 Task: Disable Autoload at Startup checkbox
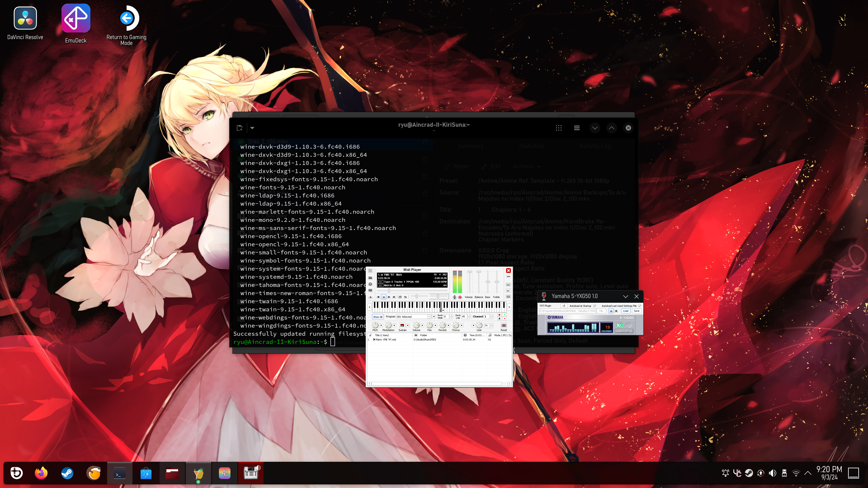point(595,306)
